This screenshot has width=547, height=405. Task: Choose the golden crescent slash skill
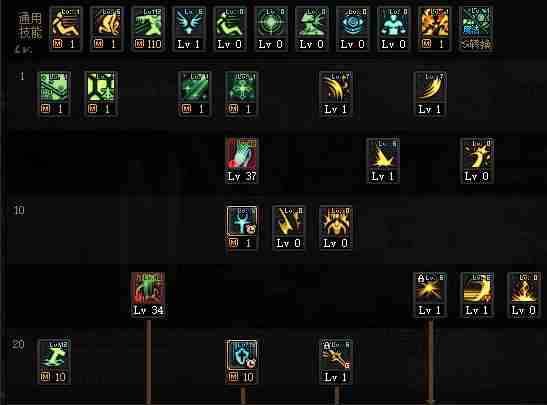coord(477,294)
